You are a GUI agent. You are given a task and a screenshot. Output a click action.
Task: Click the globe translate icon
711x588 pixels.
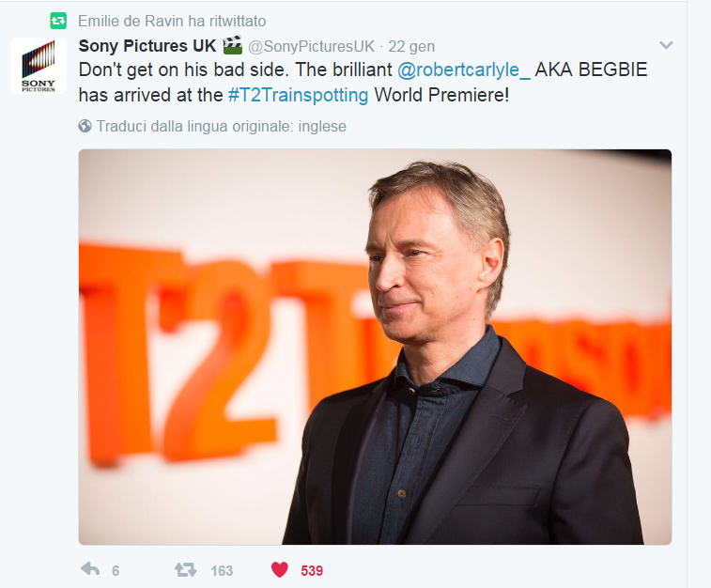[x=85, y=126]
